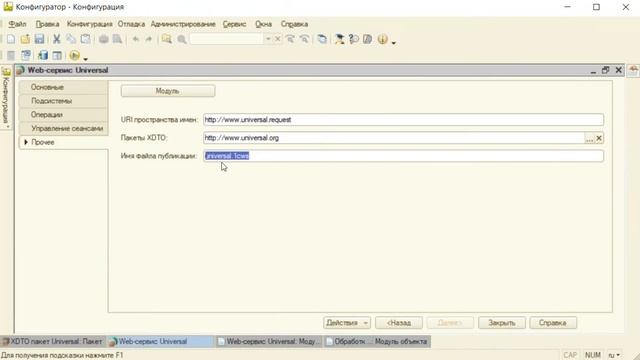Click the Start debugging play icon
This screenshot has height=360, width=640.
[x=74, y=55]
